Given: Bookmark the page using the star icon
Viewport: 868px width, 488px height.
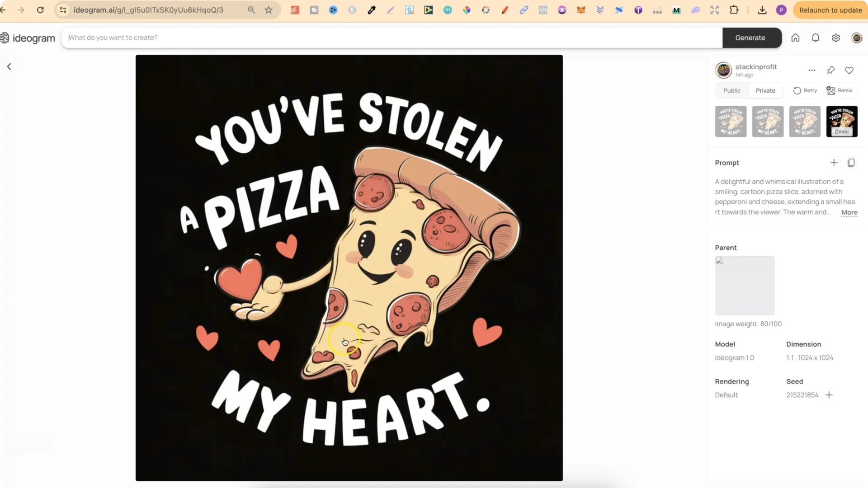Looking at the screenshot, I should 269,10.
